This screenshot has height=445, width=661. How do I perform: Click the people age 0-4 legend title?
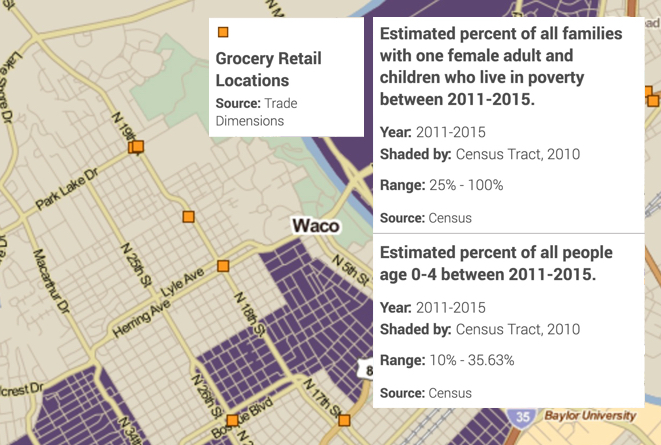pyautogui.click(x=496, y=263)
